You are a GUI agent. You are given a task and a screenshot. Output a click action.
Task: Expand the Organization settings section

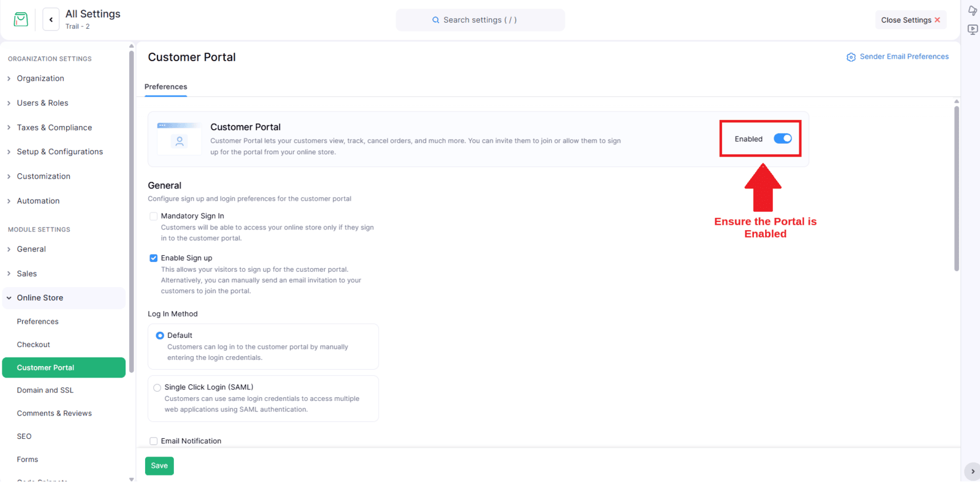tap(40, 78)
